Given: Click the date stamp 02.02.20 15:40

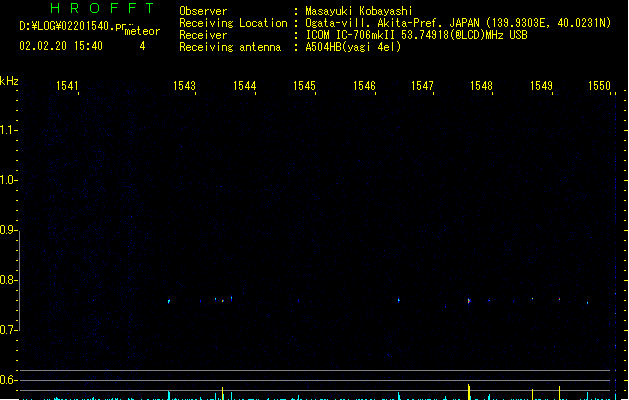Looking at the screenshot, I should coord(61,46).
